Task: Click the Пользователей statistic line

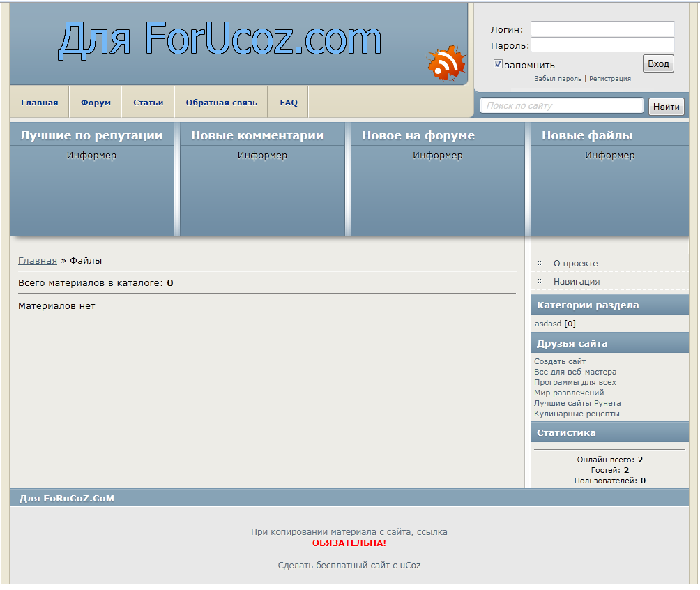Action: 610,481
